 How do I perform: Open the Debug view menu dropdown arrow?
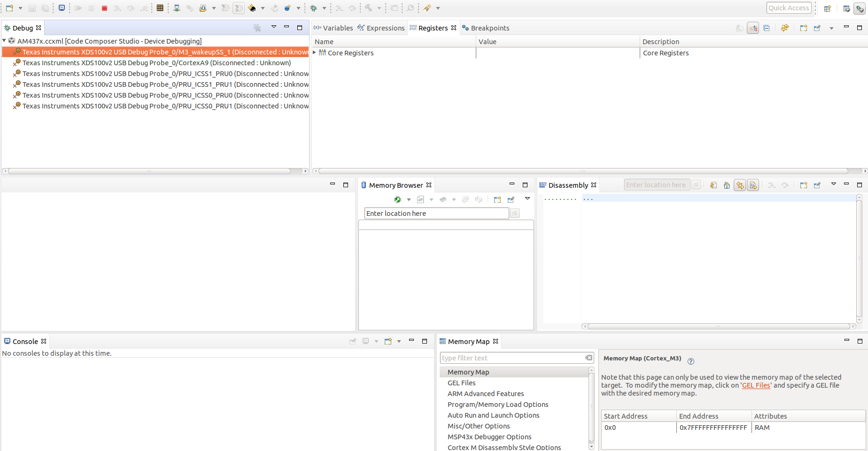point(273,27)
